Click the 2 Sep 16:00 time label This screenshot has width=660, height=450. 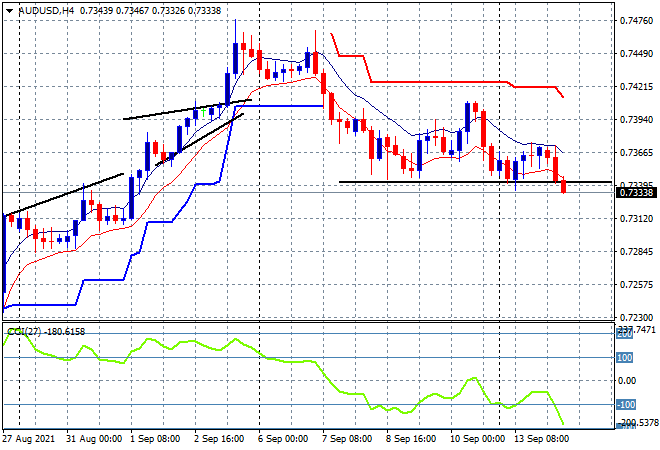coord(219,439)
